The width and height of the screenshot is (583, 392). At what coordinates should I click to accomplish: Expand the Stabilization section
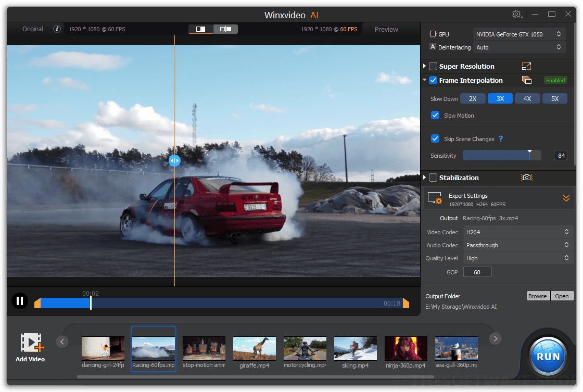point(424,178)
